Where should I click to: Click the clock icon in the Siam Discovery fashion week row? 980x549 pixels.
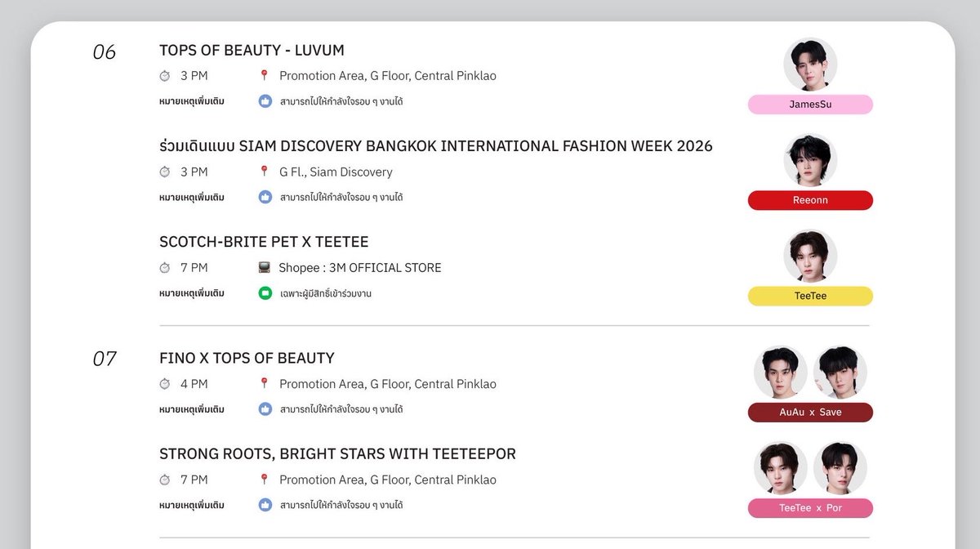click(x=165, y=172)
